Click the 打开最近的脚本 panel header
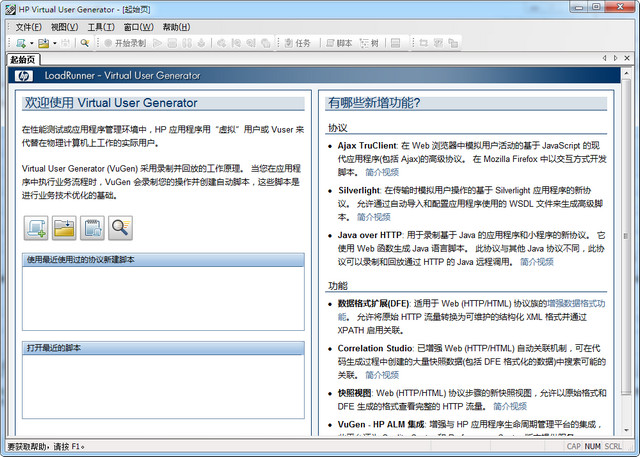 tap(163, 348)
